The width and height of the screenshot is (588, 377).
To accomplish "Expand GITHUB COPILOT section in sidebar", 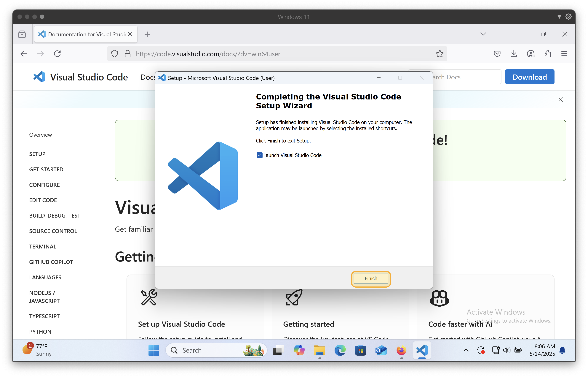I will 51,262.
